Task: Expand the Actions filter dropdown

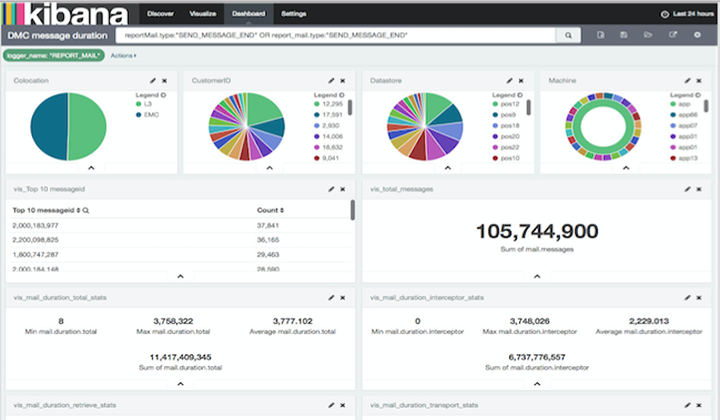Action: (x=124, y=55)
